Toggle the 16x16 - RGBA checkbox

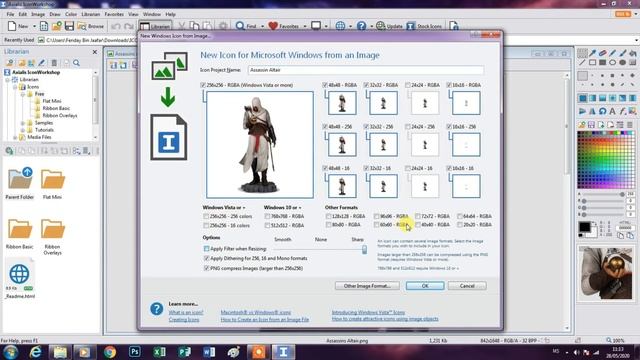[449, 85]
